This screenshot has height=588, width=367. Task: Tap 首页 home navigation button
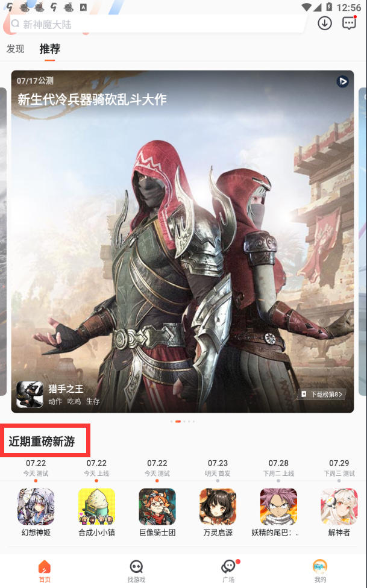(x=45, y=572)
